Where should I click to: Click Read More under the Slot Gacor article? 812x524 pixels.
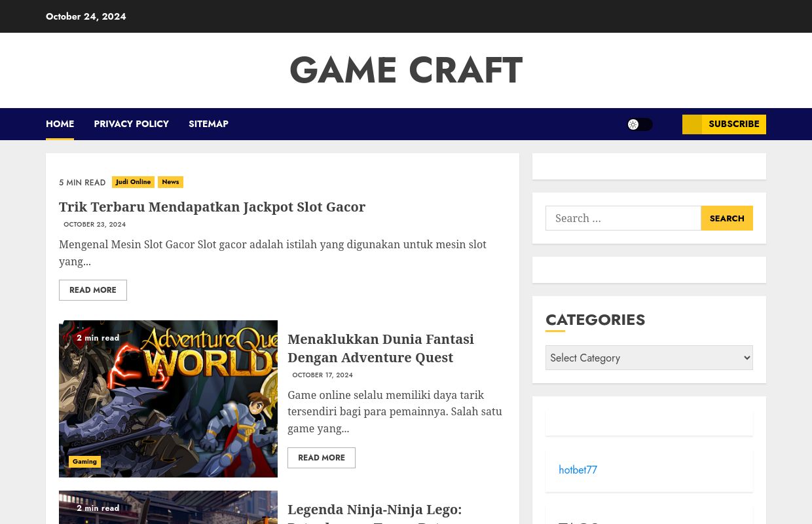tap(93, 290)
